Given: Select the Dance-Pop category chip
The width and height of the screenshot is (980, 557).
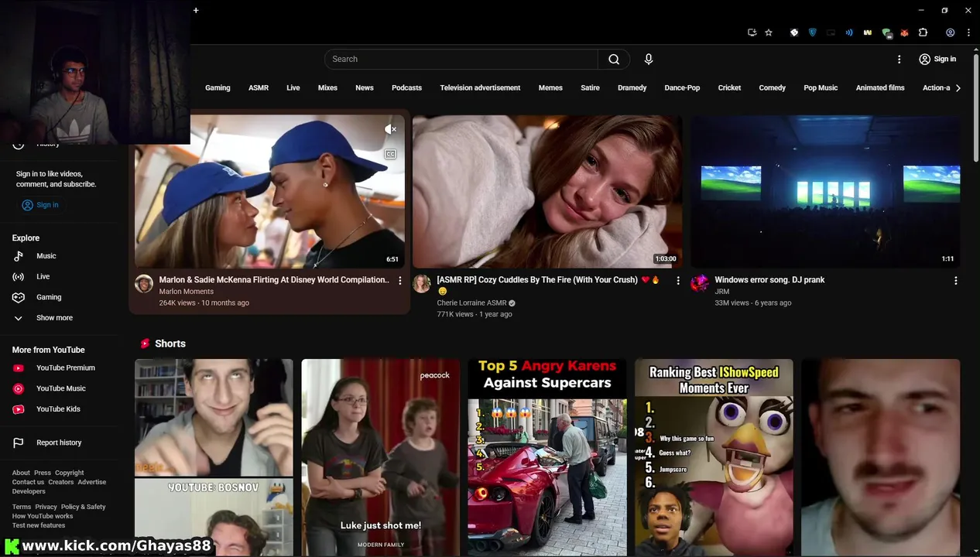Looking at the screenshot, I should coord(682,88).
